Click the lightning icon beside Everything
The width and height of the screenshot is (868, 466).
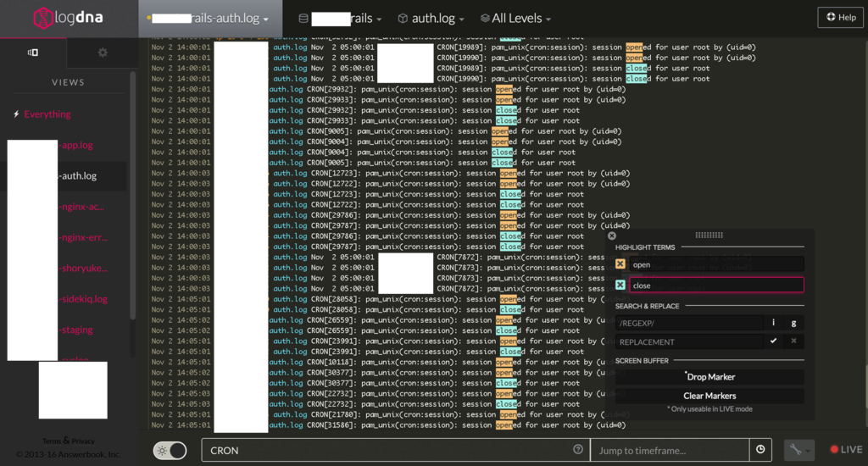click(x=17, y=114)
